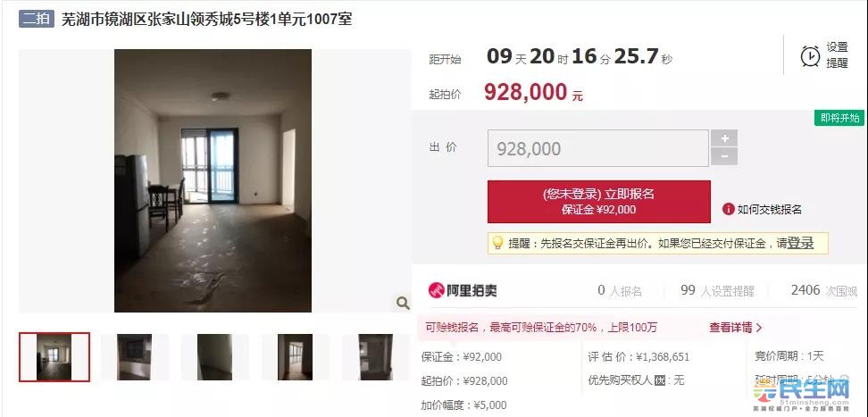Decrease bid with the minus button
868x417 pixels.
coord(724,157)
